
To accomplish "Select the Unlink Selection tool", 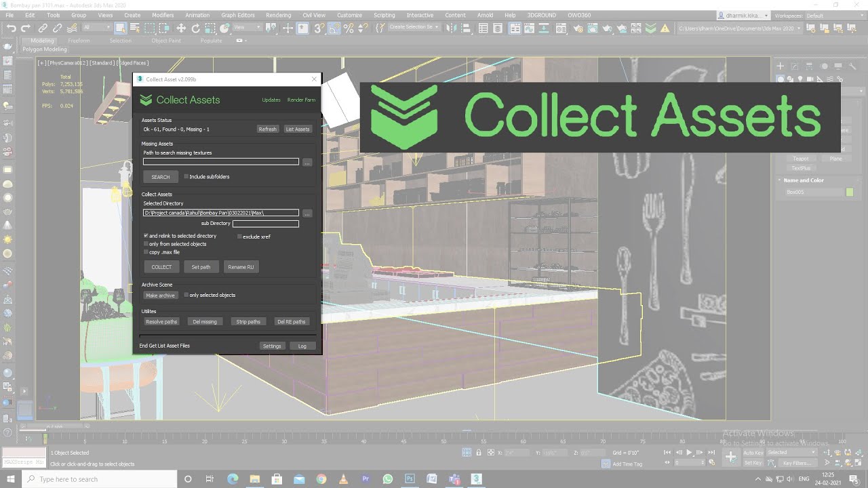I will (57, 28).
